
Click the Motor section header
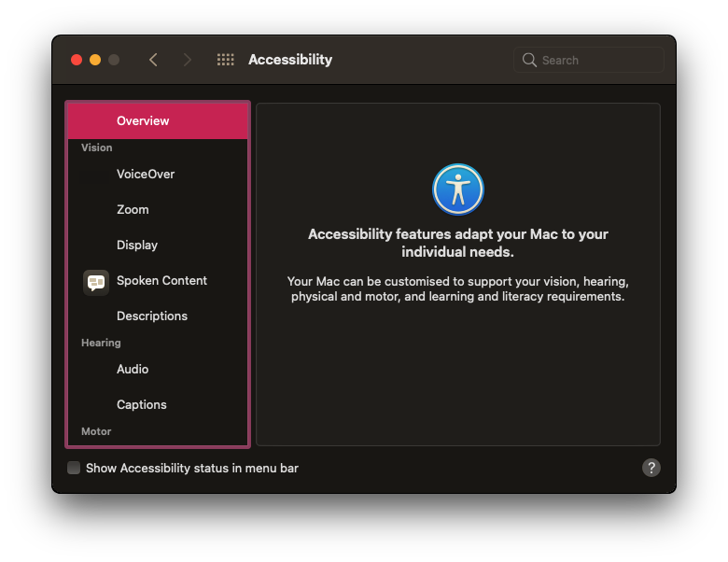96,431
